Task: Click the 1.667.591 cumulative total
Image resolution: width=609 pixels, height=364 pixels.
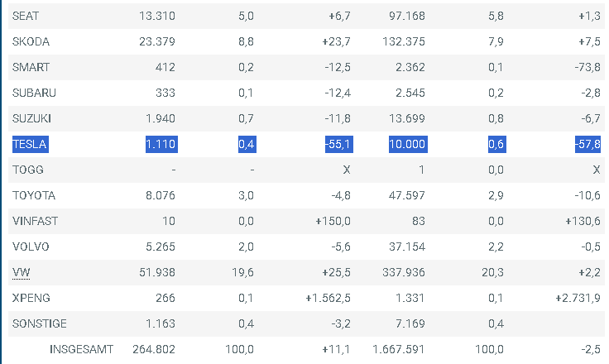Action: click(x=398, y=349)
